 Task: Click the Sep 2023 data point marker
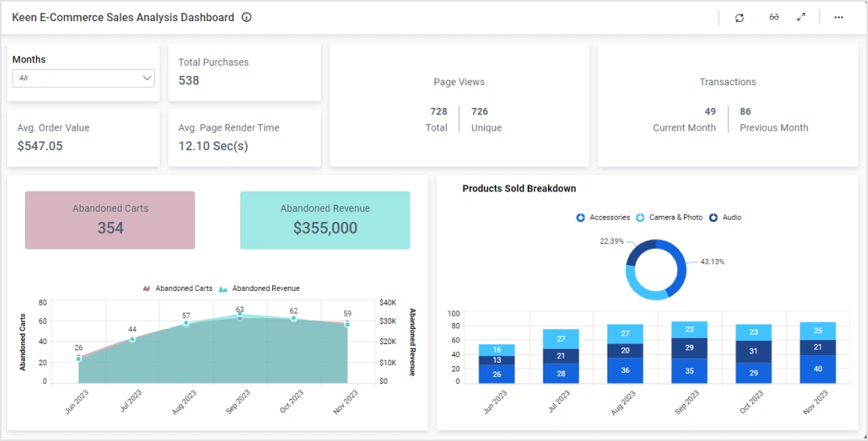[240, 317]
